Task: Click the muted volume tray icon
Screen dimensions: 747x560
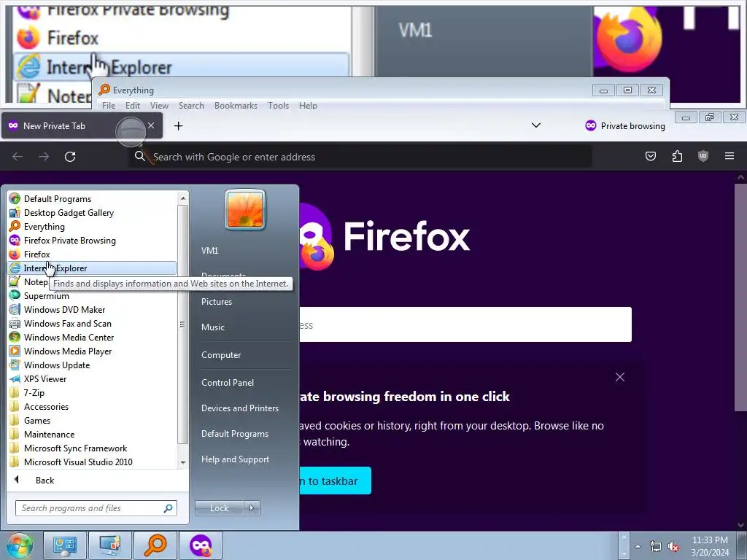Action: tap(673, 547)
